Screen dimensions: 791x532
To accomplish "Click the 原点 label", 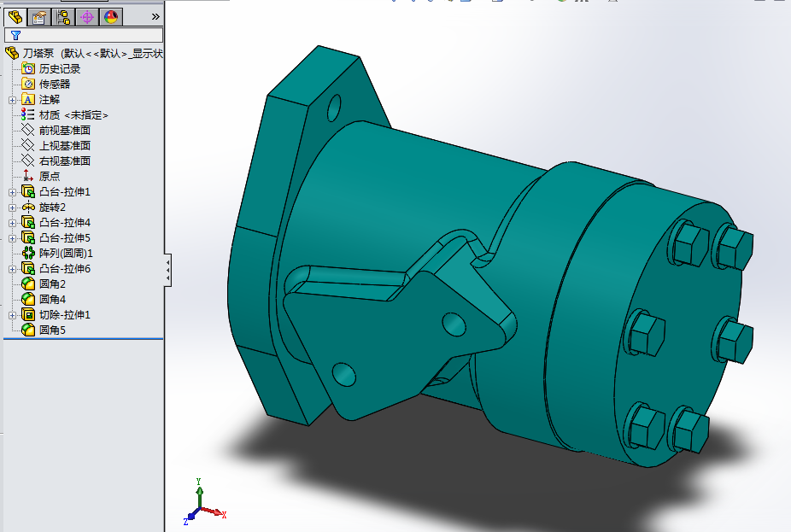I will coord(50,176).
